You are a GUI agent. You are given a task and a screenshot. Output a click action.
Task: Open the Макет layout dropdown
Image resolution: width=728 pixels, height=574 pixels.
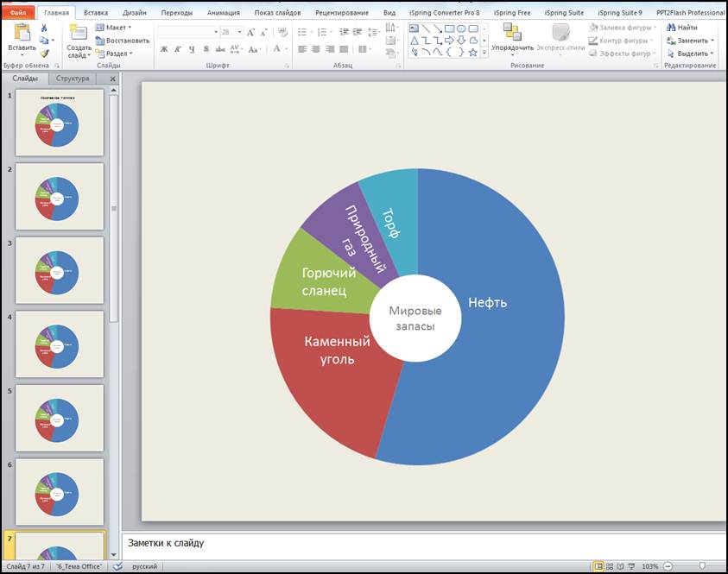tap(113, 28)
